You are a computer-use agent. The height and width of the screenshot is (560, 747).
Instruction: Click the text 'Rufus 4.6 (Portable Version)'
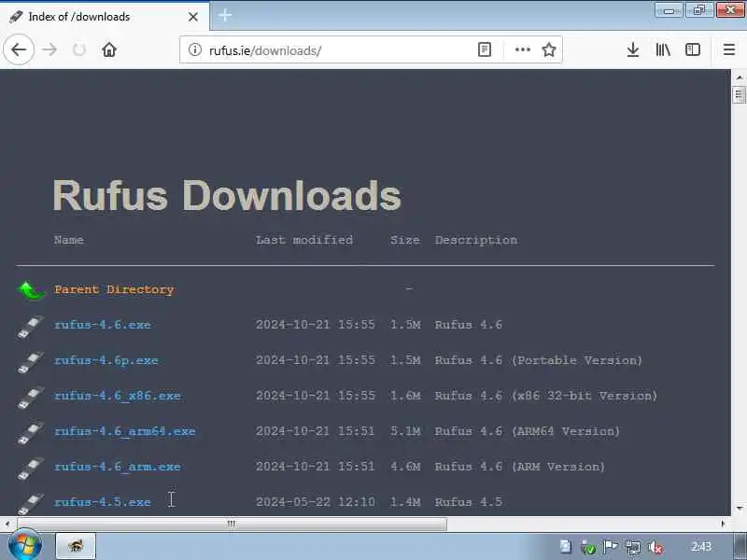(x=539, y=360)
